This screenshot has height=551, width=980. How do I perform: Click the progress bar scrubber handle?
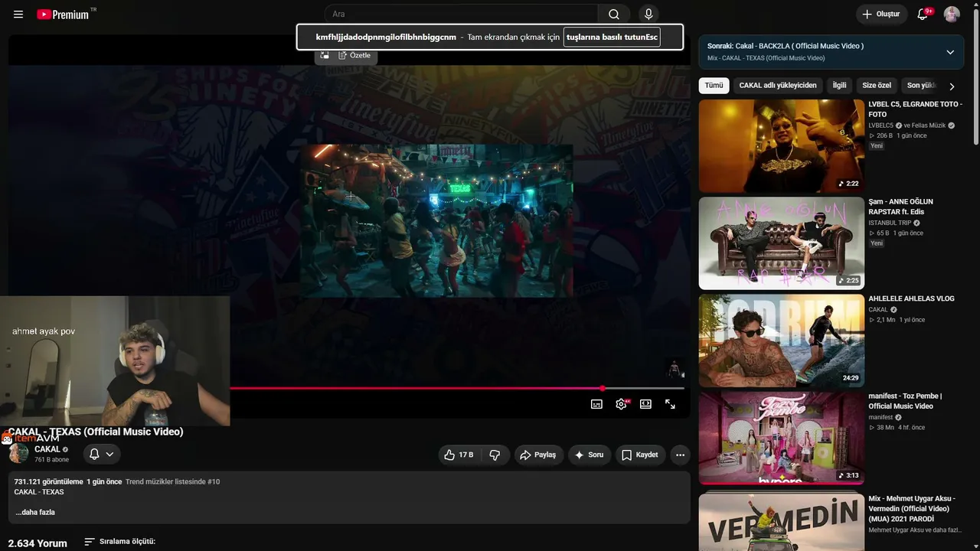(x=603, y=388)
